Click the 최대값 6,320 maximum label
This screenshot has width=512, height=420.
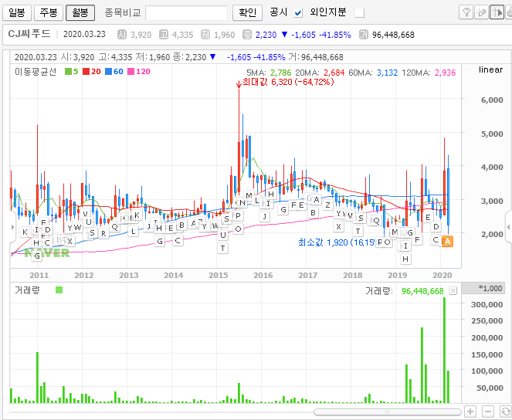[288, 82]
